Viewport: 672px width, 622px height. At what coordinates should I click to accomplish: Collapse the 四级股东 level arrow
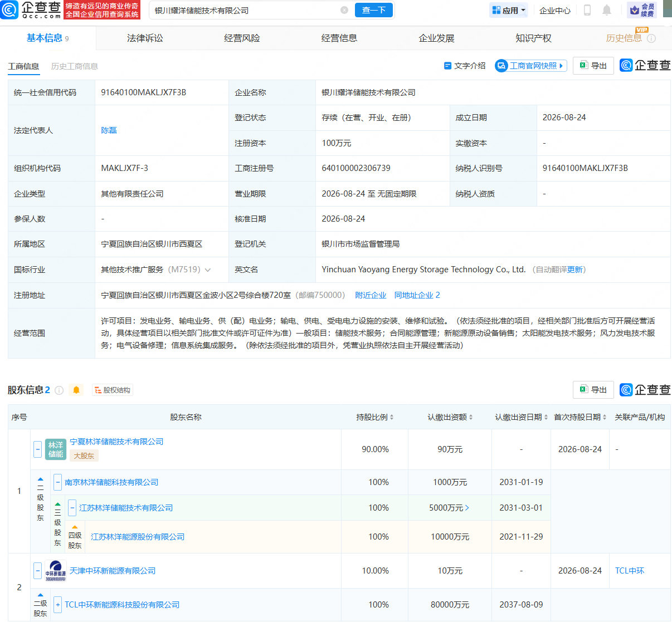(75, 527)
